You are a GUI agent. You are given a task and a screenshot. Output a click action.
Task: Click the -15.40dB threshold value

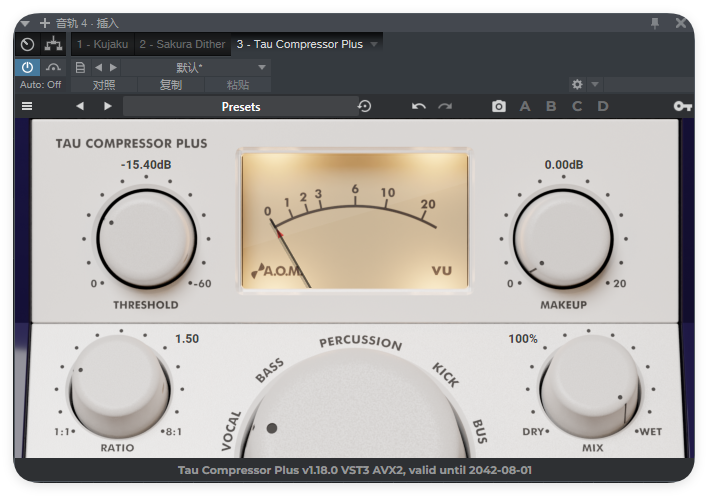click(x=146, y=165)
